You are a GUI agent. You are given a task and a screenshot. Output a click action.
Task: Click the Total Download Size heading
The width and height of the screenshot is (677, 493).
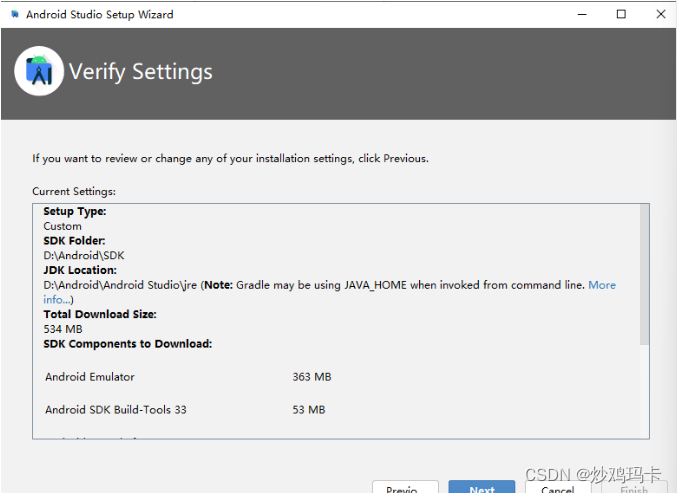tap(100, 314)
